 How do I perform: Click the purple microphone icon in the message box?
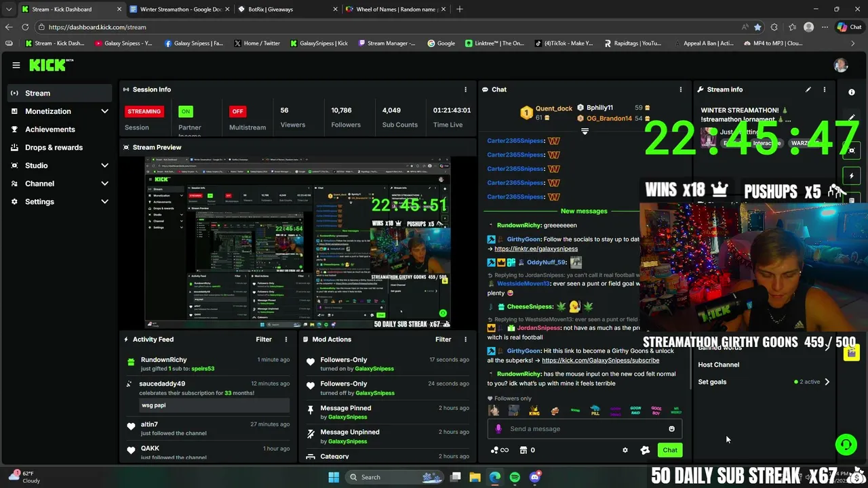(498, 429)
